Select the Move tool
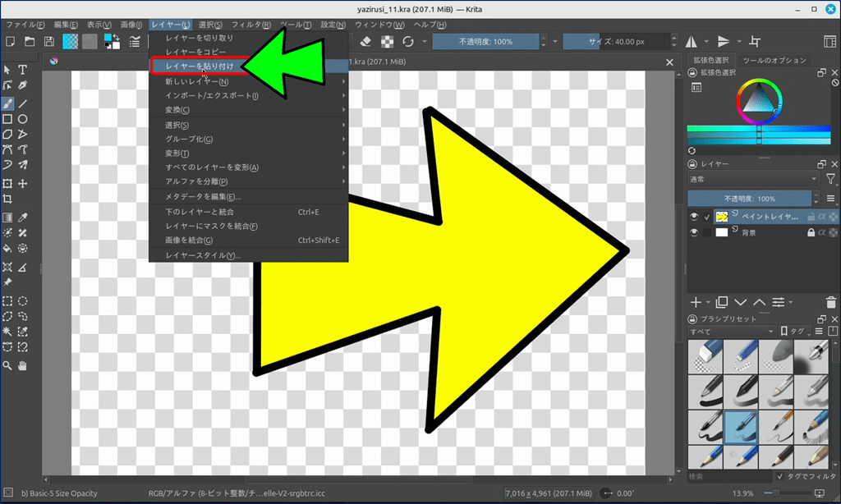The image size is (841, 504). [x=23, y=184]
